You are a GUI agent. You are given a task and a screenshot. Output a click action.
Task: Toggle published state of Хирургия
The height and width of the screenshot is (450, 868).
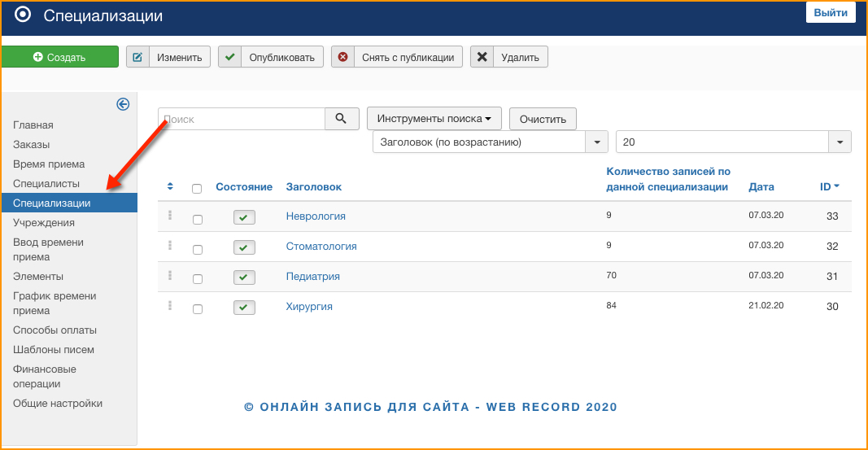click(x=244, y=308)
